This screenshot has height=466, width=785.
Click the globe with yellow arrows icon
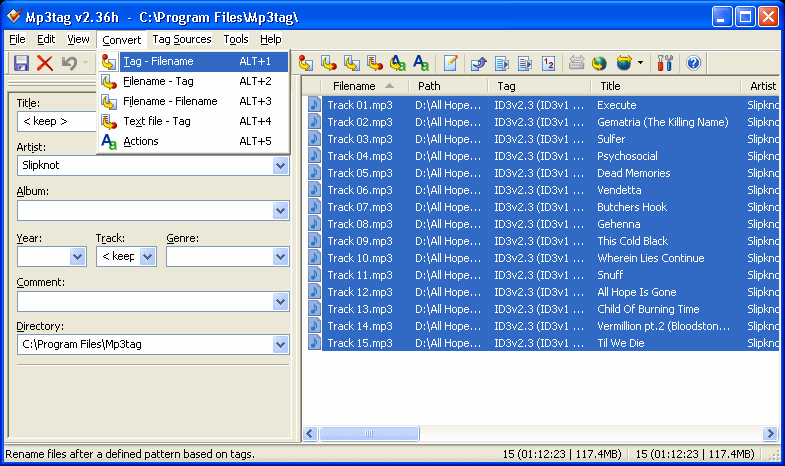(x=624, y=63)
